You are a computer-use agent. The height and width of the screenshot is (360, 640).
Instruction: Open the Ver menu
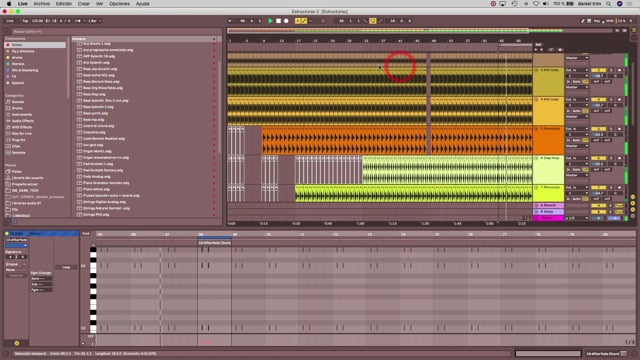tap(99, 4)
